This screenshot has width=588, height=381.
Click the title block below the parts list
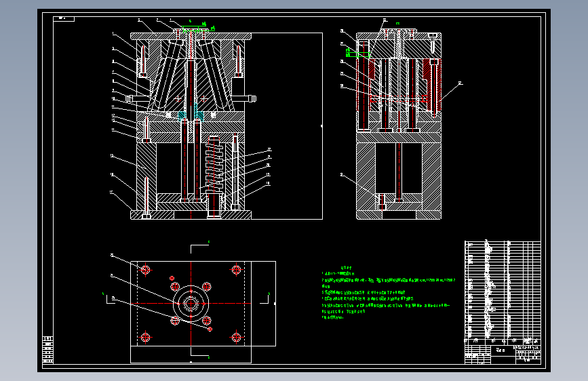503,355
